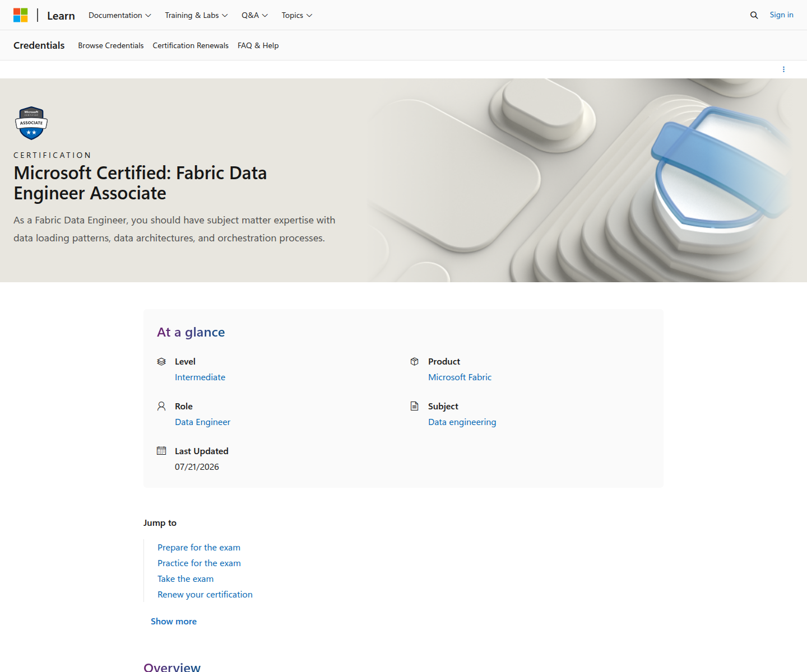This screenshot has height=672, width=807.
Task: Select Browse Credentials menu item
Action: [111, 45]
